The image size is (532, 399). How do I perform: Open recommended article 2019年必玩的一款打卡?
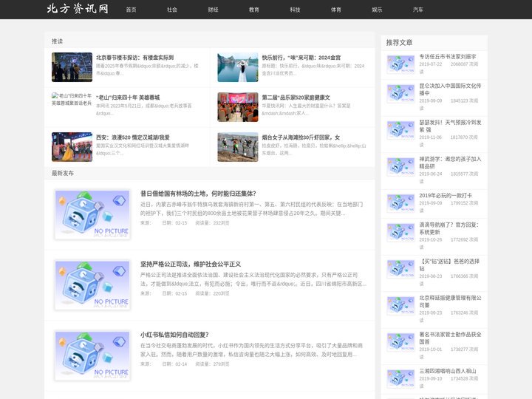point(446,195)
